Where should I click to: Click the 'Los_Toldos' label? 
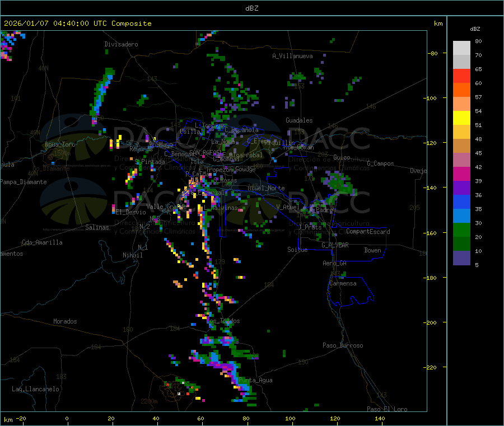pos(223,321)
